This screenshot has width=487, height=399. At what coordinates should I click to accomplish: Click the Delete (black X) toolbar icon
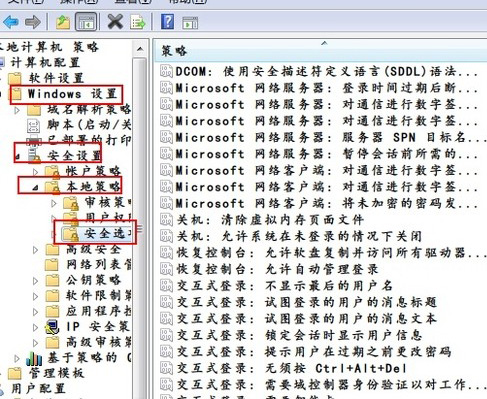click(x=115, y=22)
